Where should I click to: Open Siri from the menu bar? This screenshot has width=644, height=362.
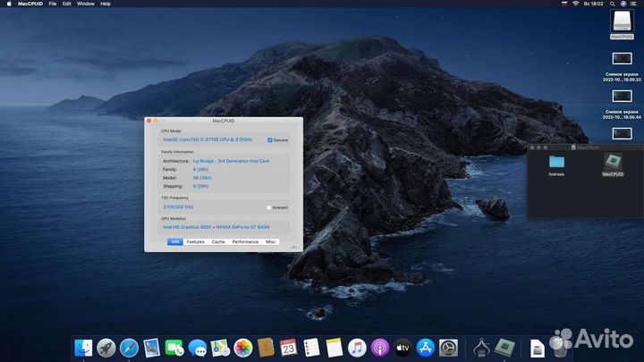pos(623,4)
